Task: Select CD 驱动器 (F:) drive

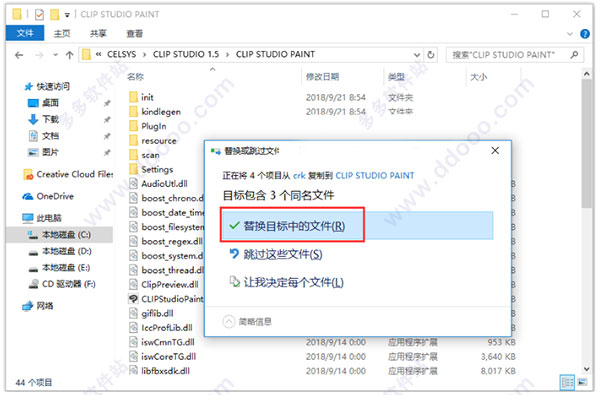Action: [x=62, y=284]
